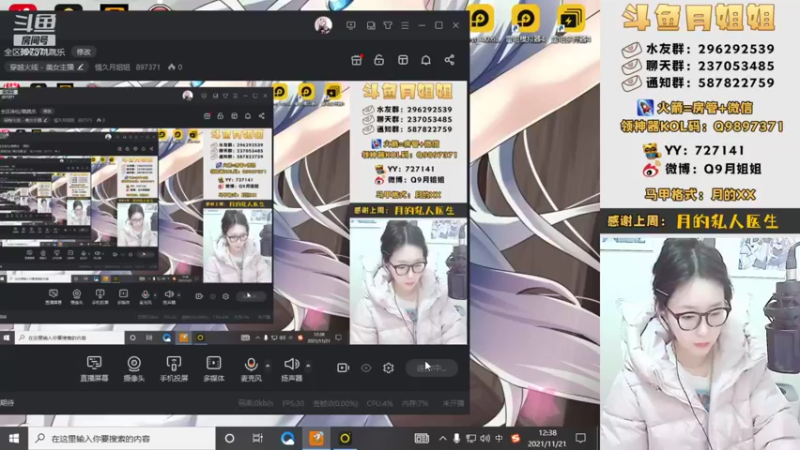The width and height of the screenshot is (800, 450).
Task: Open the settings gear in bottom toolbar
Action: click(388, 367)
